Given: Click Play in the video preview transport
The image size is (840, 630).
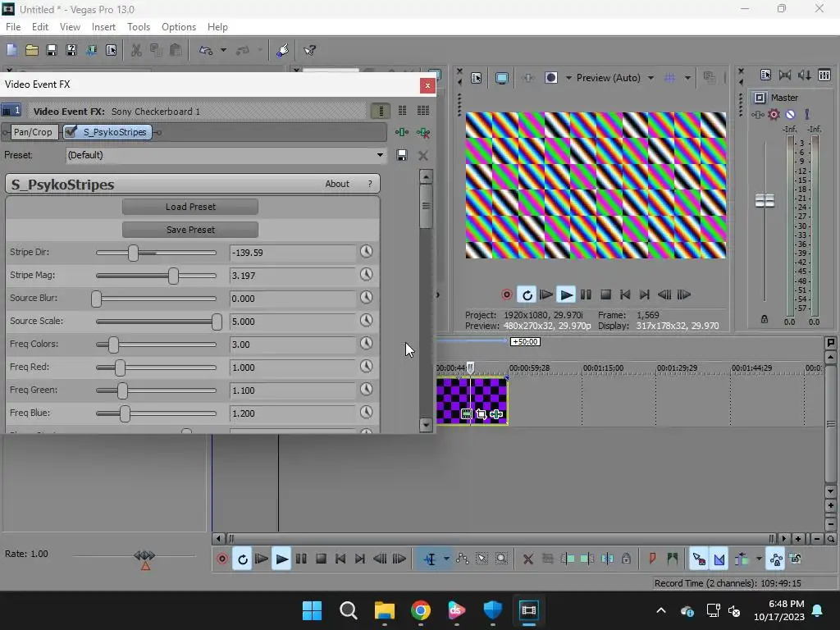Looking at the screenshot, I should (x=566, y=294).
